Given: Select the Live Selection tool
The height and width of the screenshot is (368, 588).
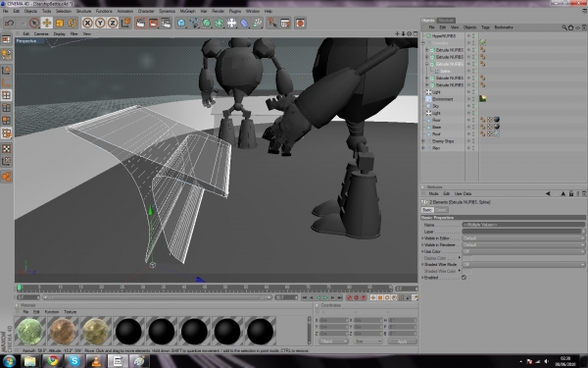Looking at the screenshot, I should click(34, 23).
